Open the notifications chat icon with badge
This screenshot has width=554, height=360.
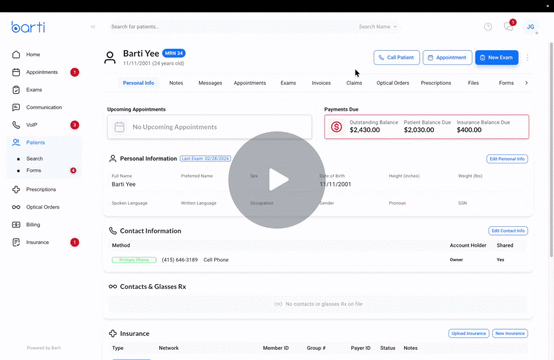[508, 26]
